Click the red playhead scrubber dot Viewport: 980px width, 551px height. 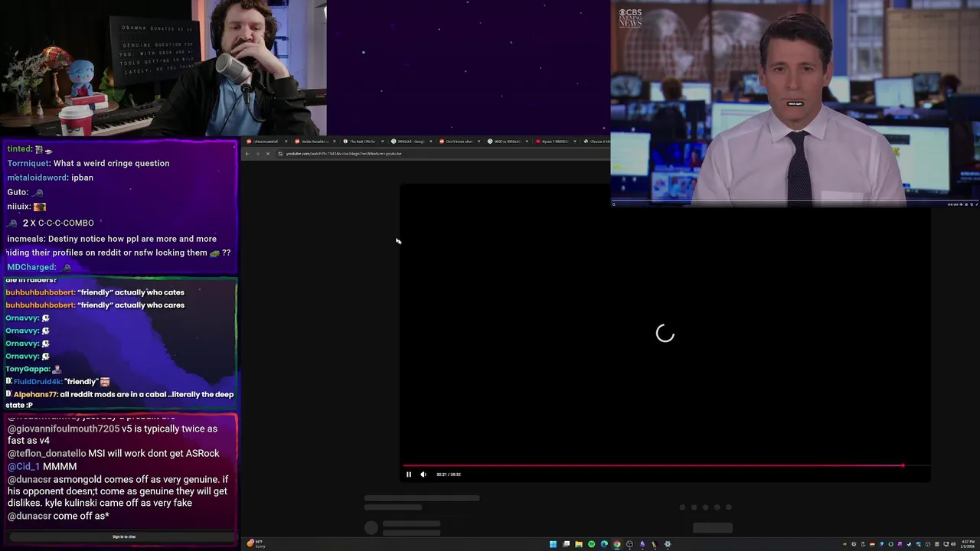coord(903,465)
